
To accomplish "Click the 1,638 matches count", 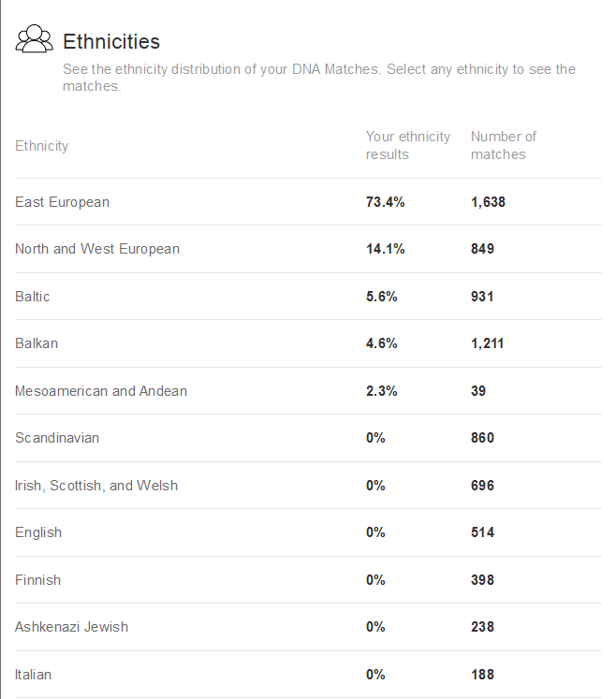I will tap(488, 202).
